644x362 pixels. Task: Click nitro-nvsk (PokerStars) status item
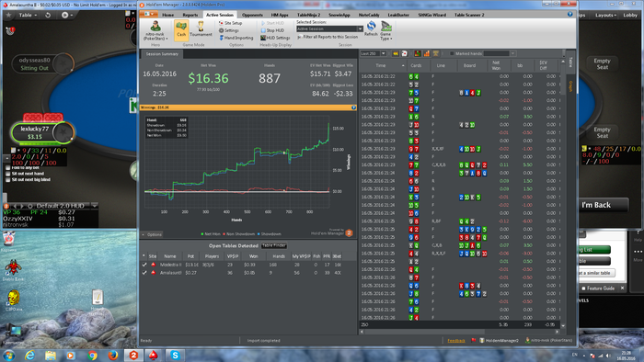click(549, 340)
